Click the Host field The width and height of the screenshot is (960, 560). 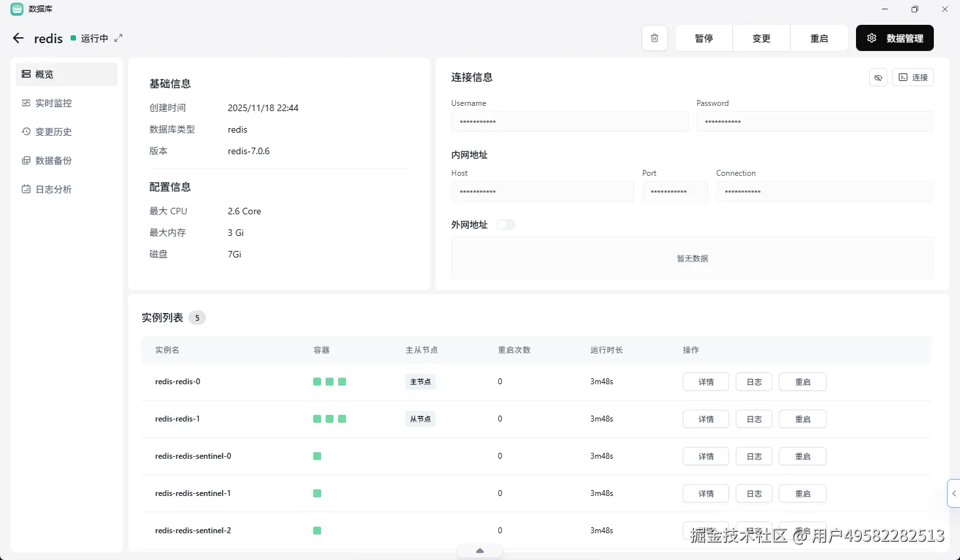point(543,191)
